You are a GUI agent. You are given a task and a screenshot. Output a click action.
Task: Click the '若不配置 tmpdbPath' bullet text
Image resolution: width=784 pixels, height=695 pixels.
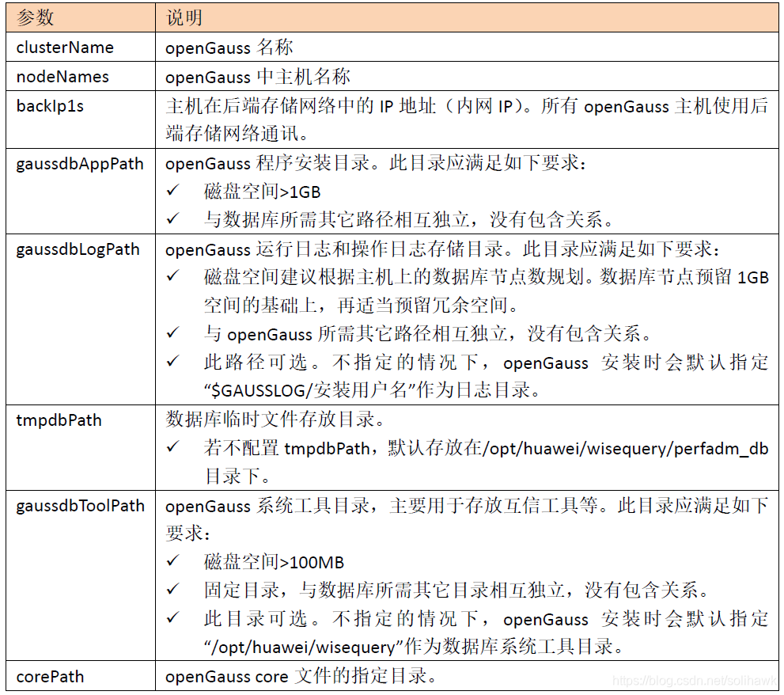pyautogui.click(x=486, y=448)
